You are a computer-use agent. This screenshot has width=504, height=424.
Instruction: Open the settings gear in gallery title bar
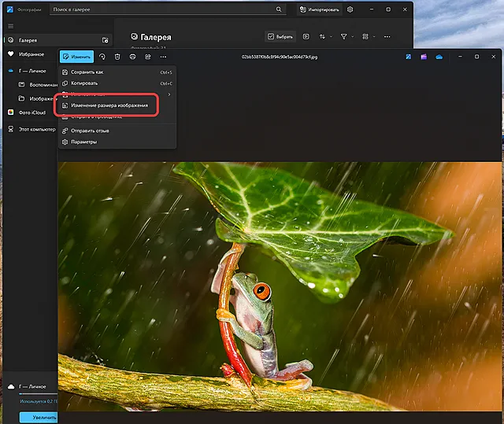pos(350,9)
